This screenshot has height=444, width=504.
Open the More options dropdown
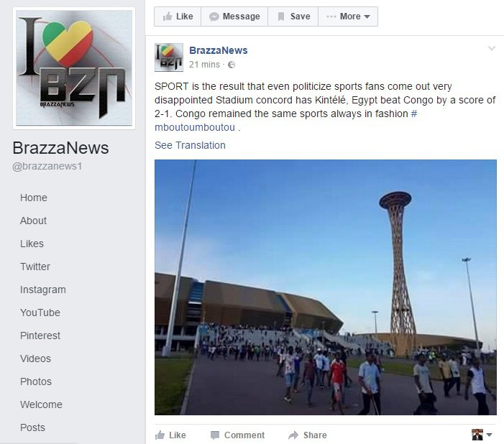[x=348, y=17]
